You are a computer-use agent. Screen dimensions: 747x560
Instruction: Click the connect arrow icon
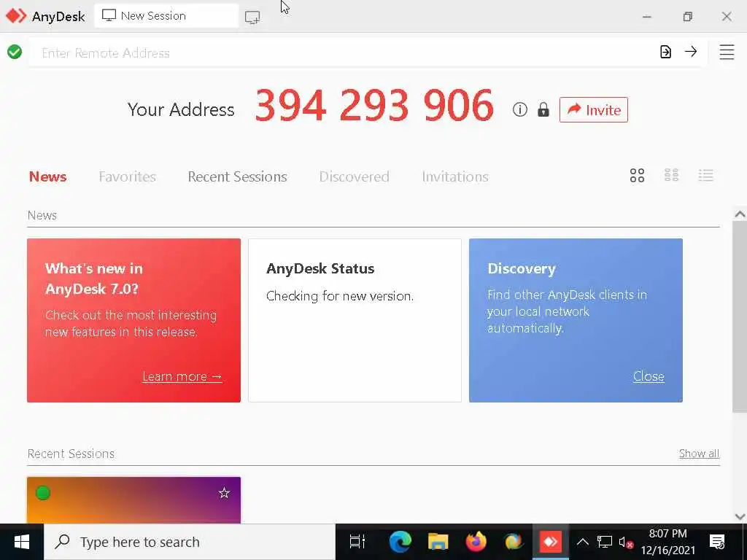[x=691, y=52]
